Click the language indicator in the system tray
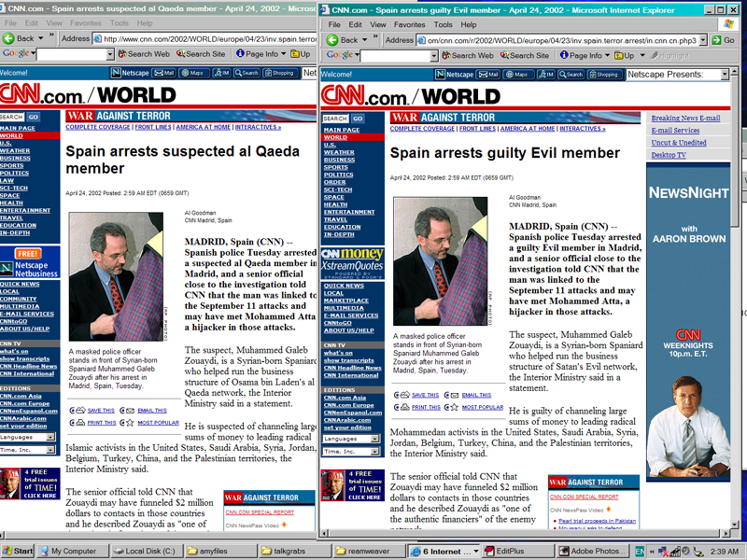This screenshot has width=747, height=560. (640, 552)
